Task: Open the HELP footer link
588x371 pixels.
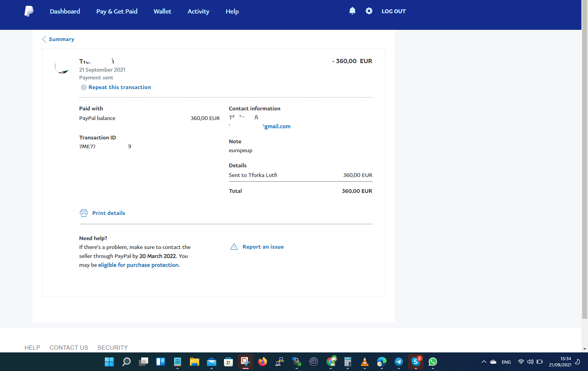Action: [x=32, y=347]
